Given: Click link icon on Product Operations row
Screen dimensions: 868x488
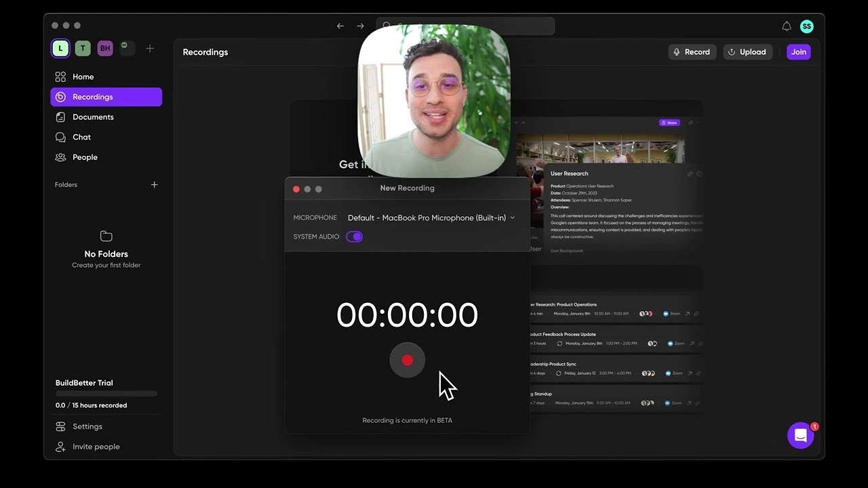Looking at the screenshot, I should coord(696,314).
